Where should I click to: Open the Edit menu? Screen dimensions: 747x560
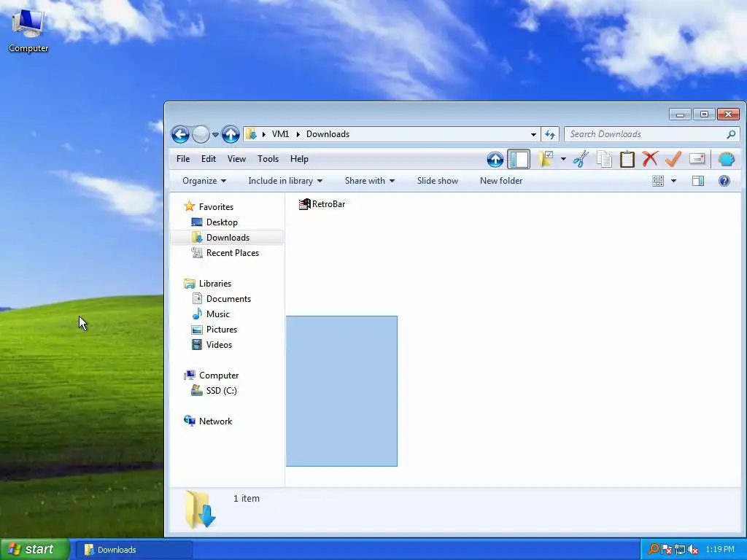(208, 159)
